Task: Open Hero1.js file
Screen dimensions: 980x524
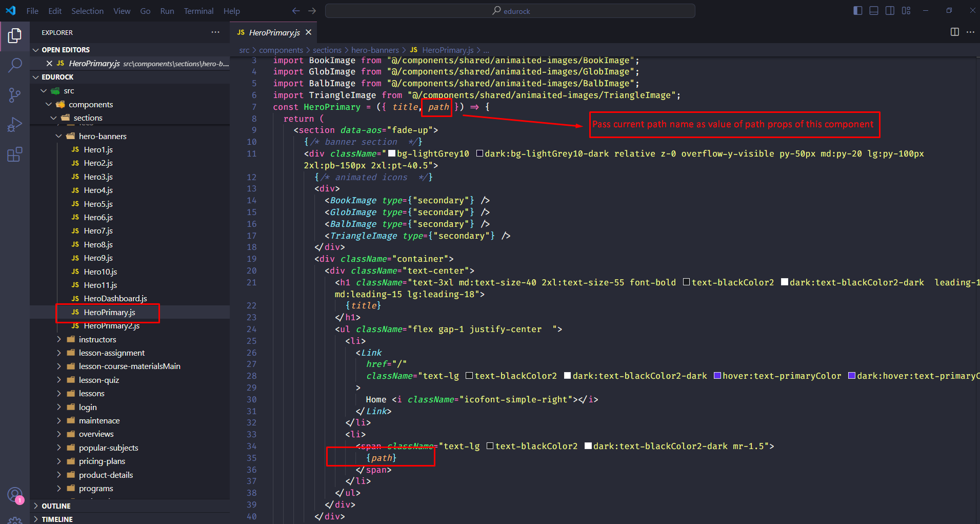Action: 130,149
